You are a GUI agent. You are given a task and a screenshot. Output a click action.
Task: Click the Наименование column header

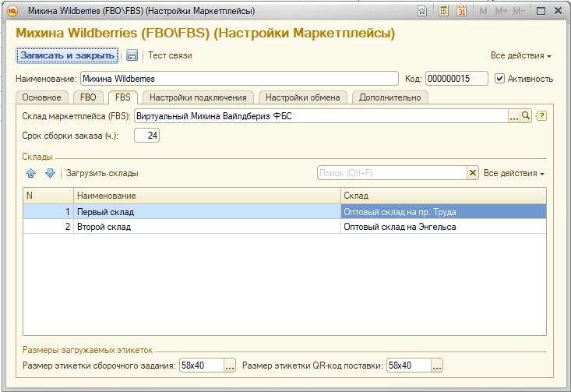coord(207,196)
